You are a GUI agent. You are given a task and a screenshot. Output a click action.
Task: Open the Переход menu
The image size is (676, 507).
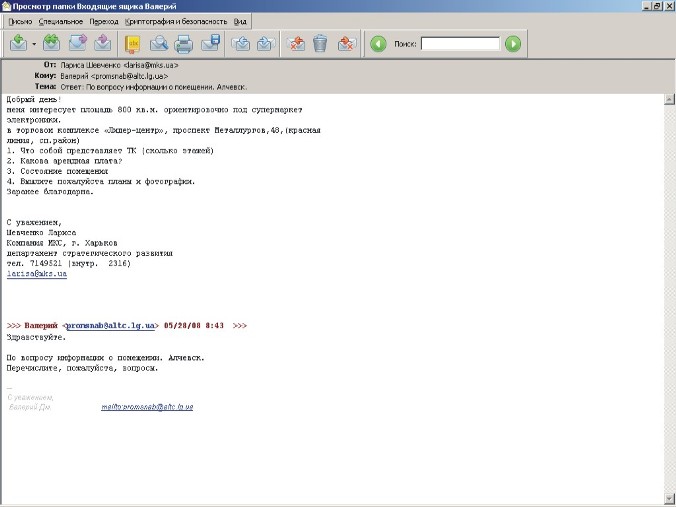coord(104,22)
